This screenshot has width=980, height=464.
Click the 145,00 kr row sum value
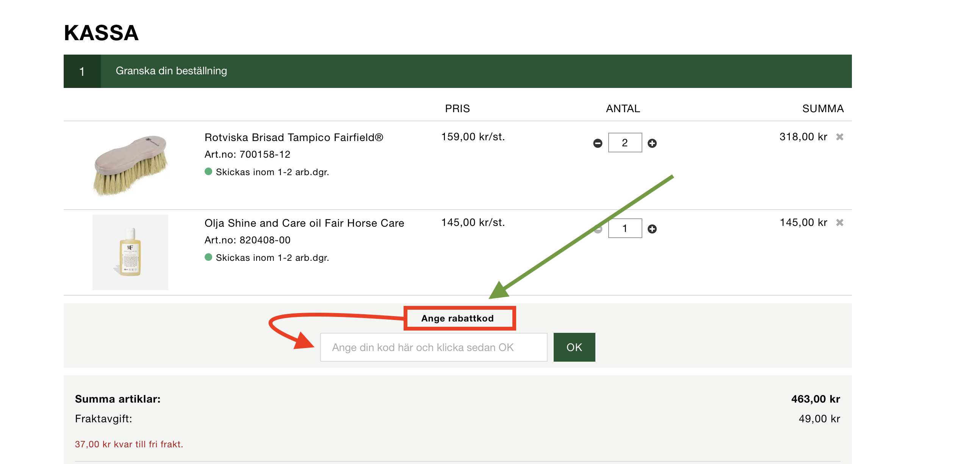803,222
